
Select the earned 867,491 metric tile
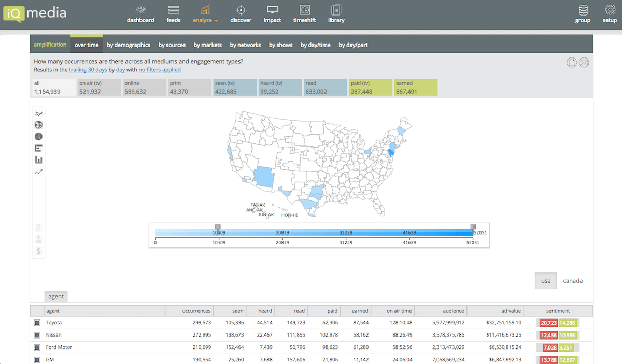click(415, 88)
